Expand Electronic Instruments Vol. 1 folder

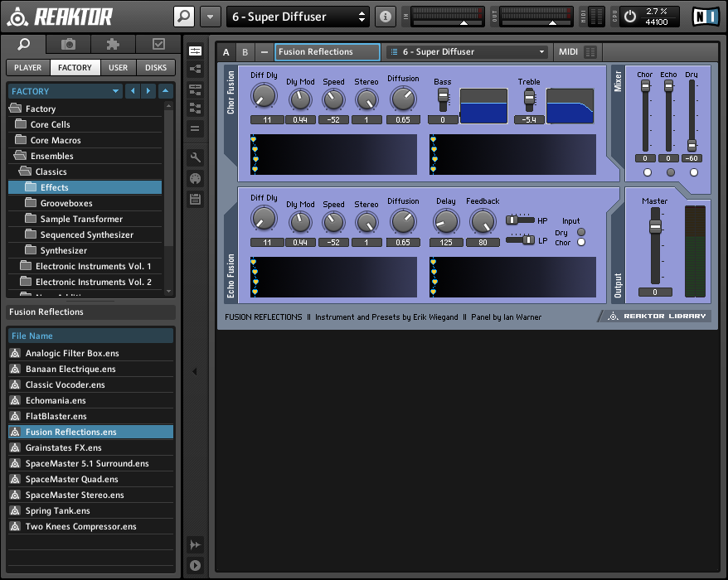[x=85, y=266]
